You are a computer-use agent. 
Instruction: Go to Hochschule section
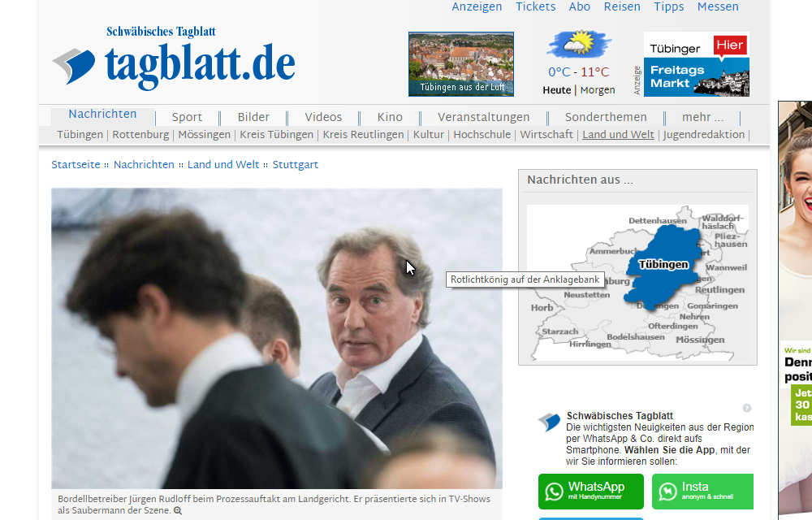coord(482,135)
